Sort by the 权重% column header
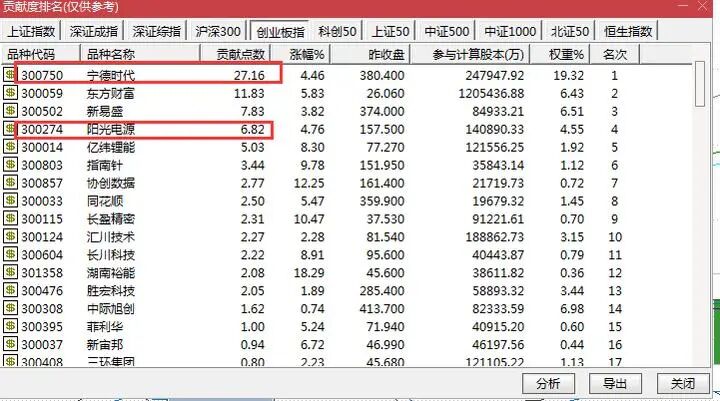 point(560,54)
